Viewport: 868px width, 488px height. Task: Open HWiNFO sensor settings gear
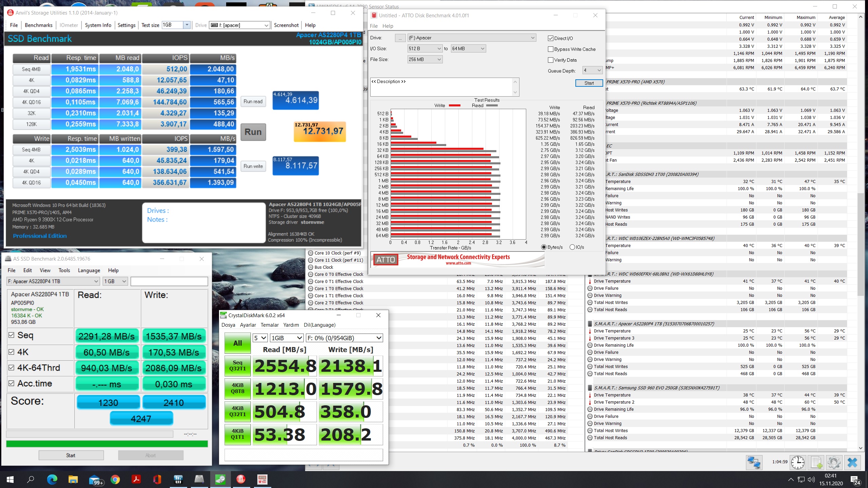[834, 463]
